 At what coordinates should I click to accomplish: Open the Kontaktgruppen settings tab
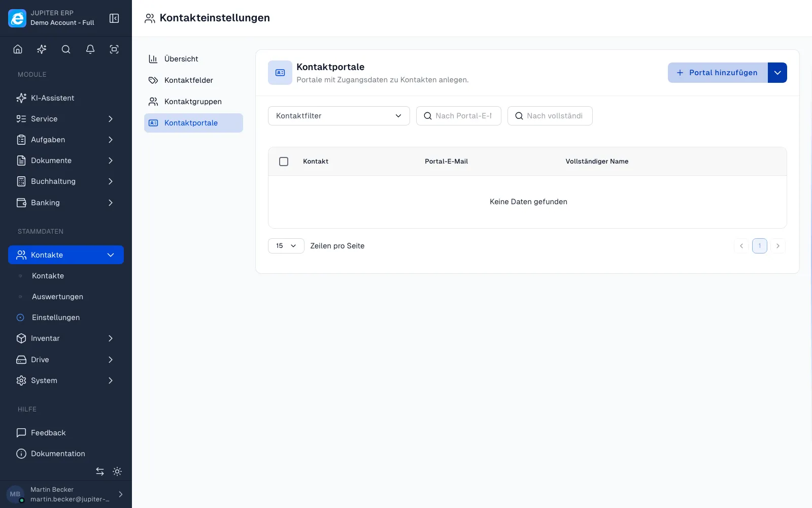coord(193,102)
